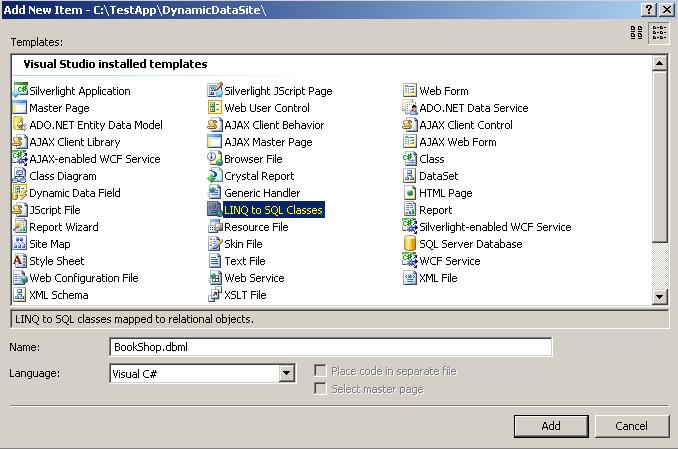678x449 pixels.
Task: Pick the AJAX-enabled WCF Service icon
Action: [20, 158]
